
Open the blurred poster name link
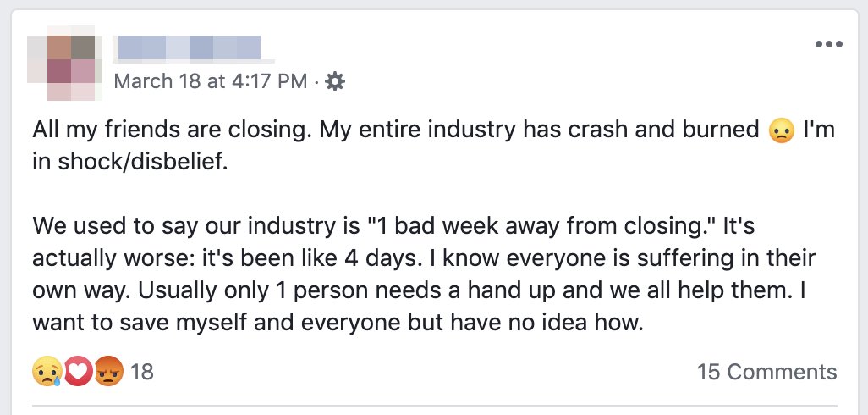[189, 47]
